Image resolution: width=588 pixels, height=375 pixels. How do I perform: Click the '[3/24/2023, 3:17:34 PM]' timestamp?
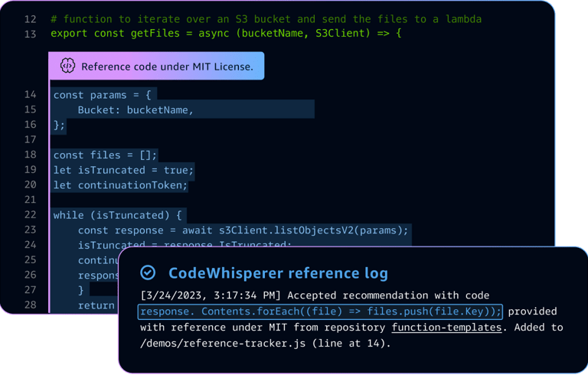[211, 295]
